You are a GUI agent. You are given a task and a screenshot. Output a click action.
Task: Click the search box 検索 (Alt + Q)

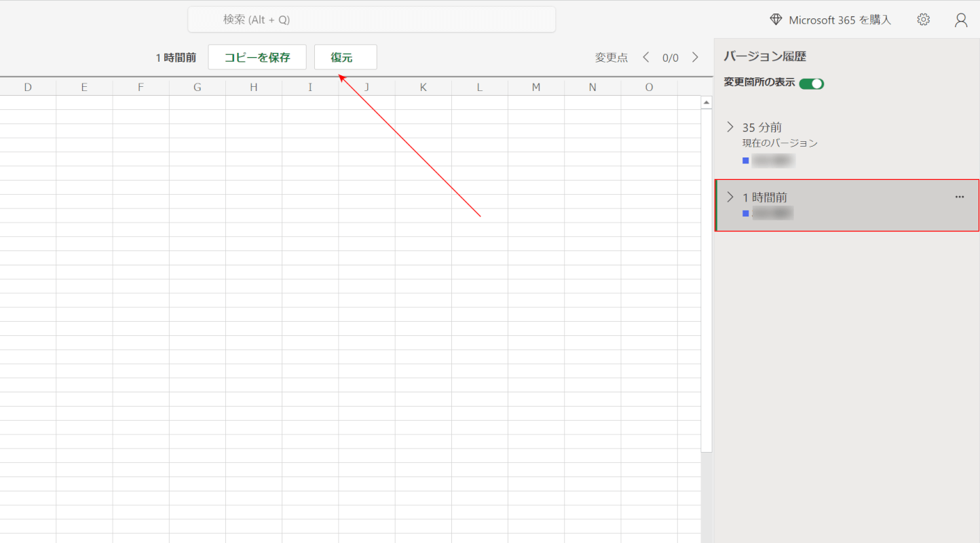pos(372,20)
